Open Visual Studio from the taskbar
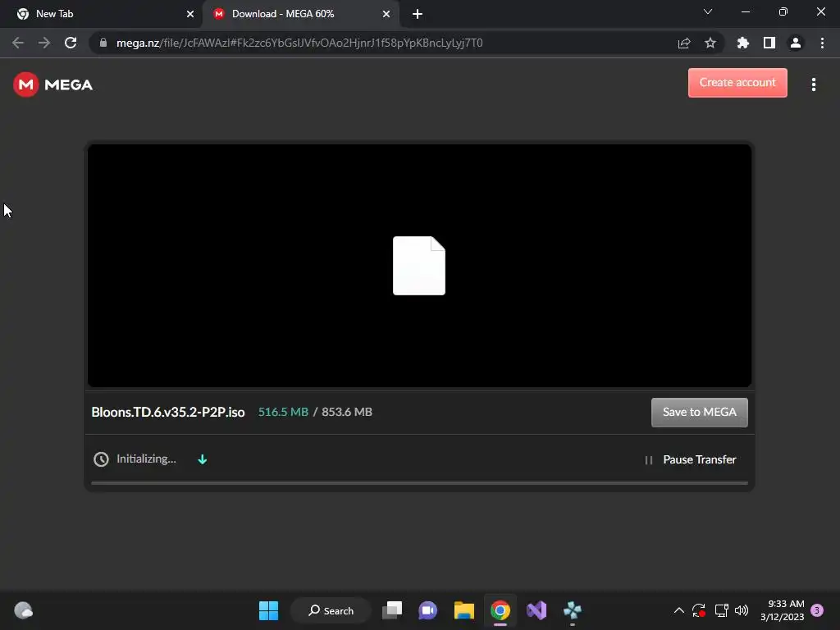840x630 pixels. coord(536,610)
